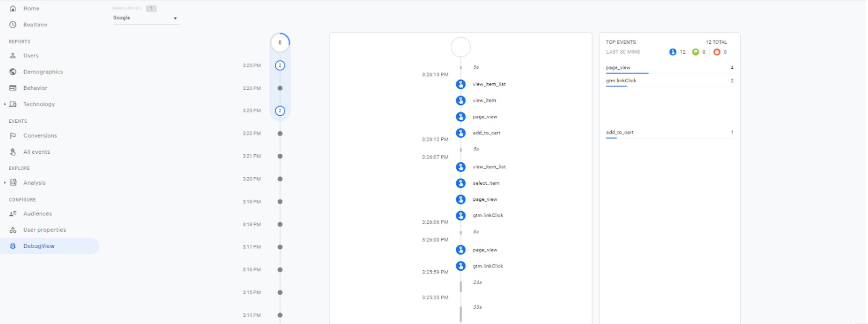Expand the Analysis section

click(5, 183)
